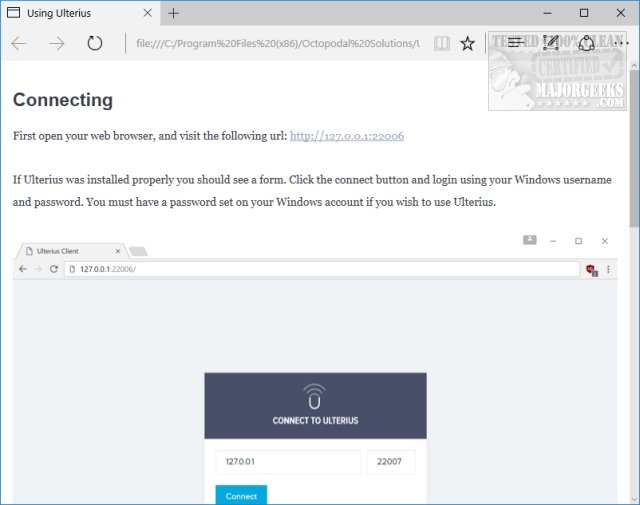Click back arrow in the embedded Chrome toolbar
The height and width of the screenshot is (505, 640).
pos(23,269)
